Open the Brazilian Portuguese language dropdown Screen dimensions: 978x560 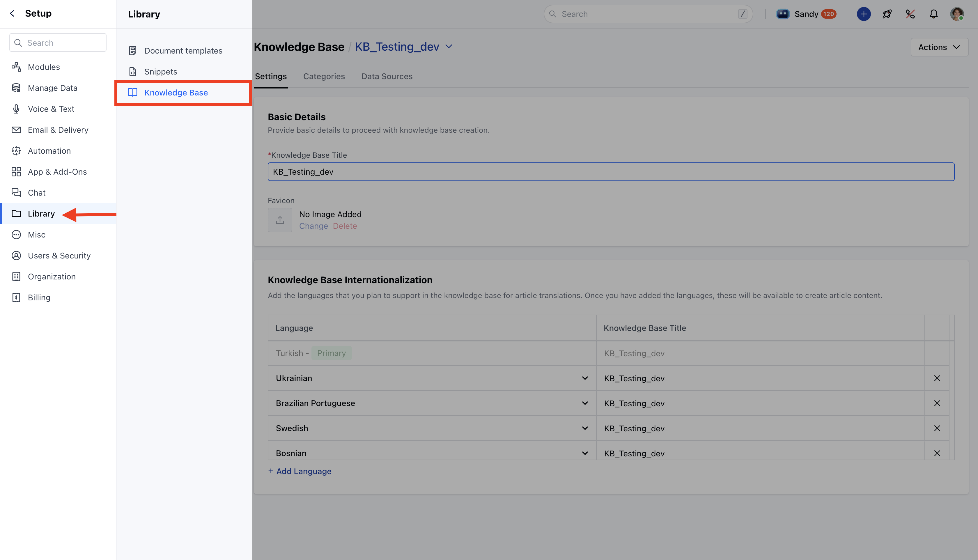[x=584, y=403]
